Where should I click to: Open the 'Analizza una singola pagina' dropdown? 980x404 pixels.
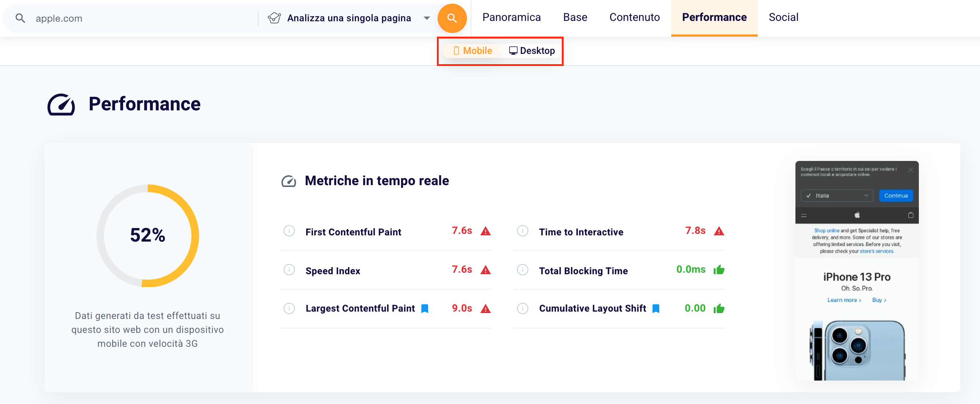(349, 18)
